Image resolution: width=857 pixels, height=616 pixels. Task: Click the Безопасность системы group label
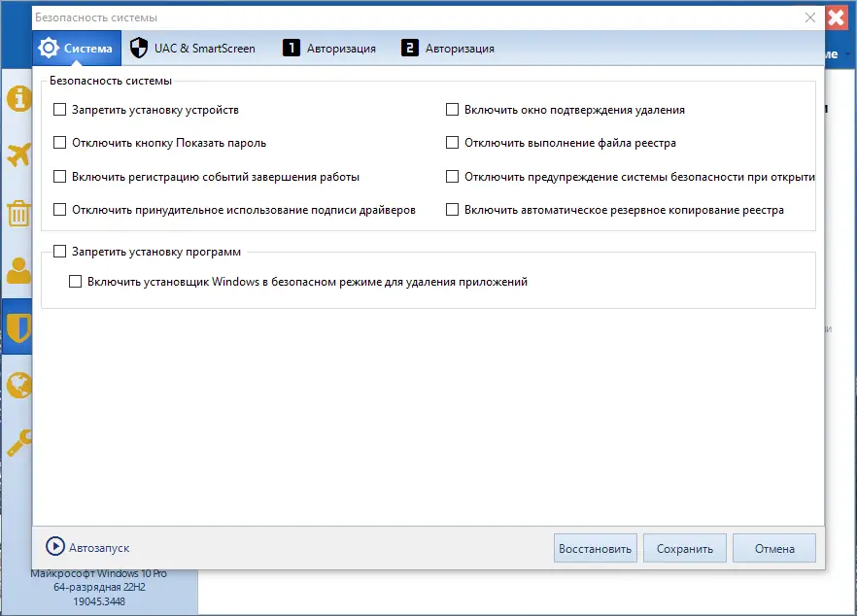[x=111, y=81]
